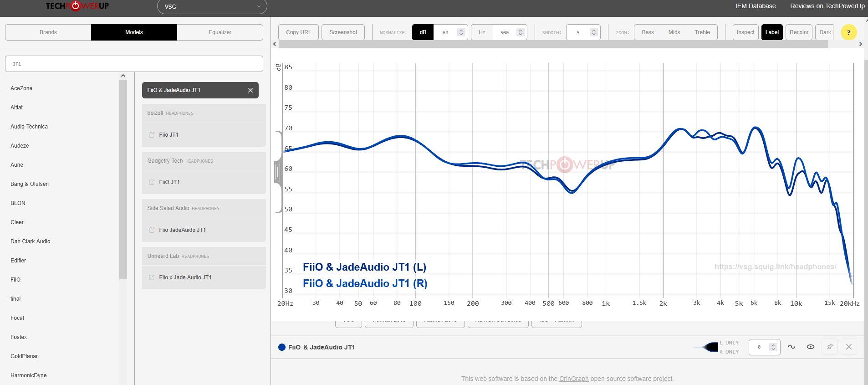
Task: Open Side Salad Audio JT1 link icon
Action: [x=152, y=230]
